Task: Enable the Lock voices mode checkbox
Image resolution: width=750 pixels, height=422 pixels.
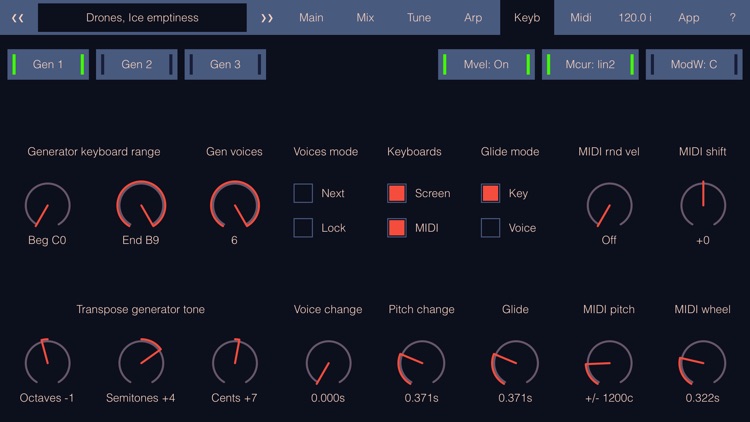Action: [303, 228]
